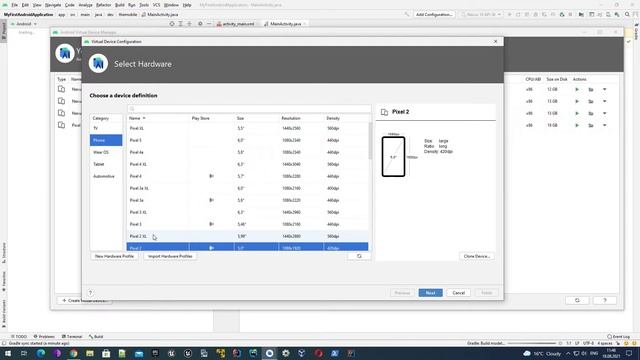The image size is (640, 360).
Task: Open Event Log in status bar
Action: [x=619, y=337]
